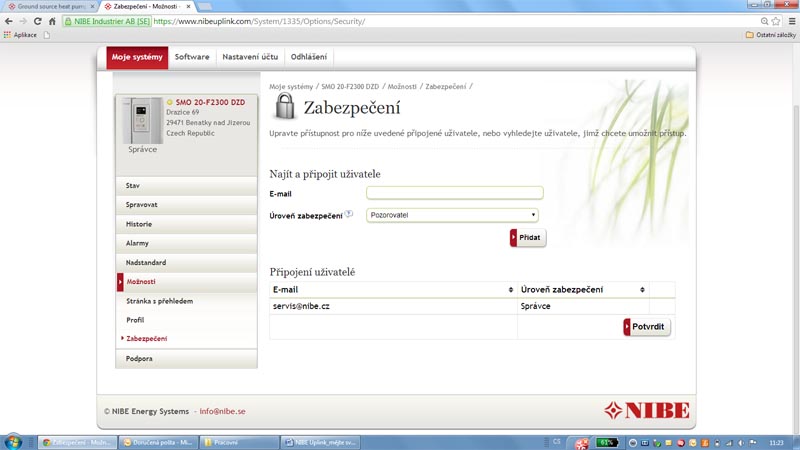Select Zabezpečení submenu item
Screen dimensions: 800x450
146,339
